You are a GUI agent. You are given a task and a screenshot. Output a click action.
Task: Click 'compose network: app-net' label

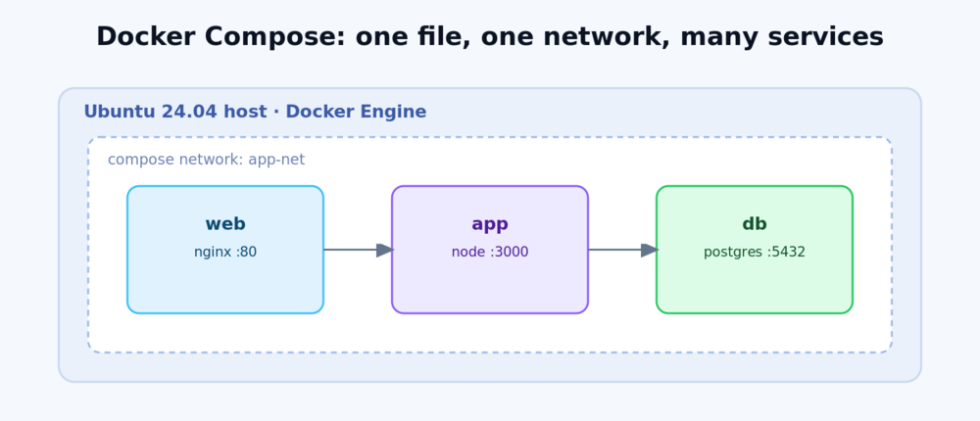click(206, 160)
